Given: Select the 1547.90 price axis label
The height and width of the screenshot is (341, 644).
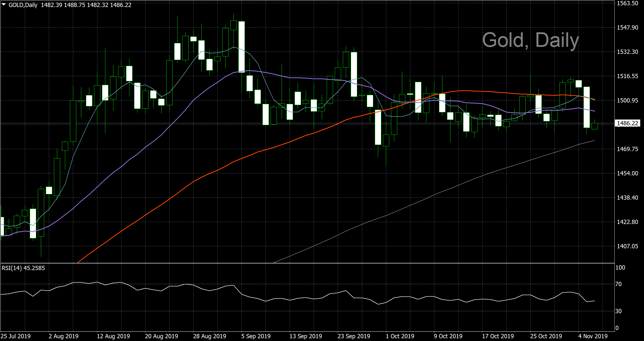Looking at the screenshot, I should pos(627,28).
